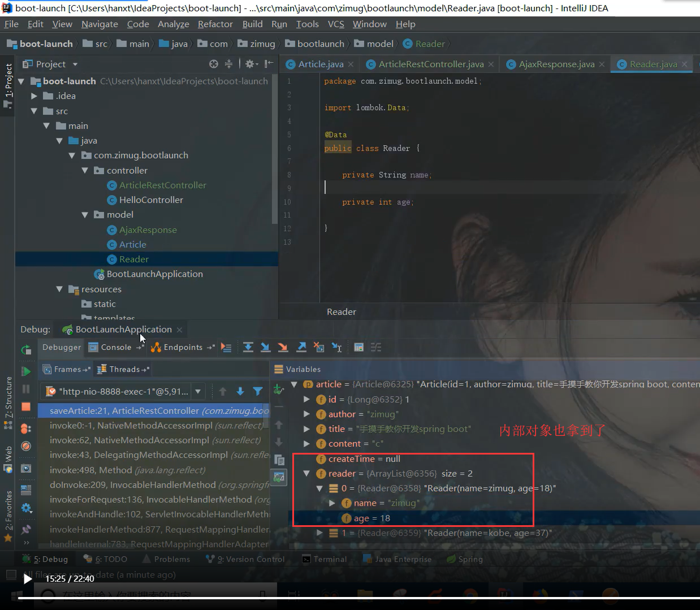Open debugger settings gear icon
Viewport: 700px width, 610px height.
[26, 508]
